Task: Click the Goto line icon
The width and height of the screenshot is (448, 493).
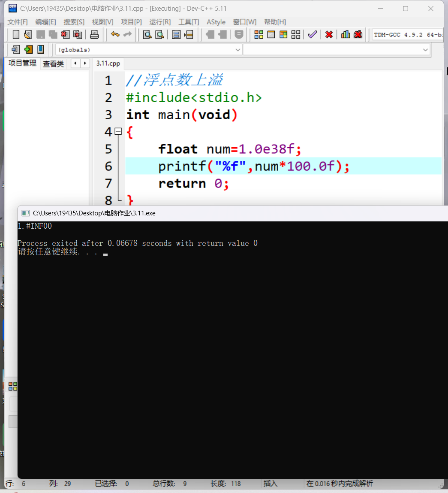Action: click(x=189, y=35)
